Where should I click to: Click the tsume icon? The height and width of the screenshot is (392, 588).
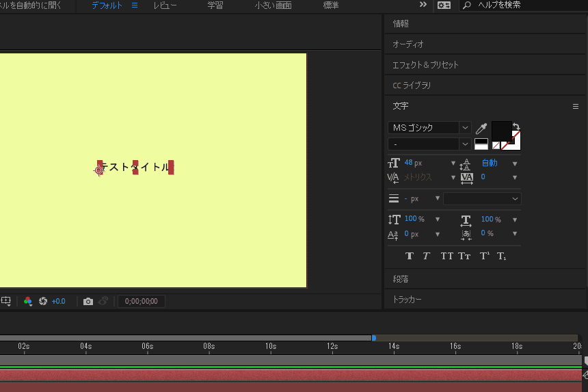tap(466, 235)
